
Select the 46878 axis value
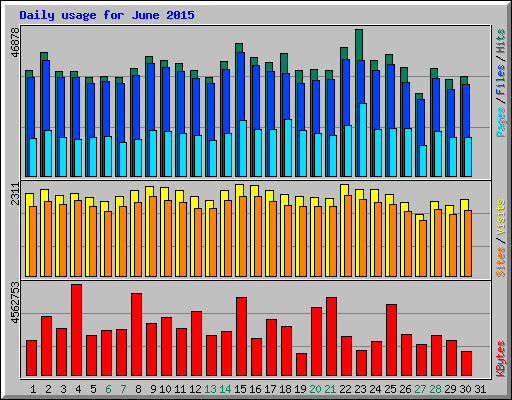[x=15, y=42]
